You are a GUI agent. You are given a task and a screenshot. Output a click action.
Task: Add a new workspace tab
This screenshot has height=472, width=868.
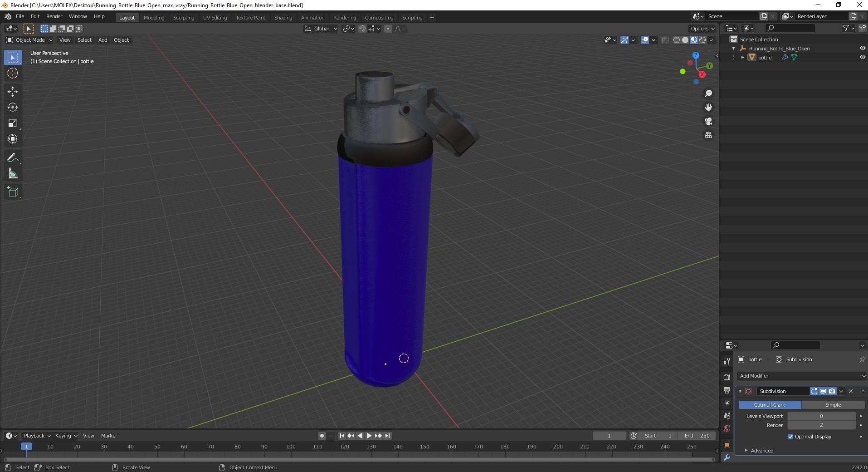pos(432,17)
